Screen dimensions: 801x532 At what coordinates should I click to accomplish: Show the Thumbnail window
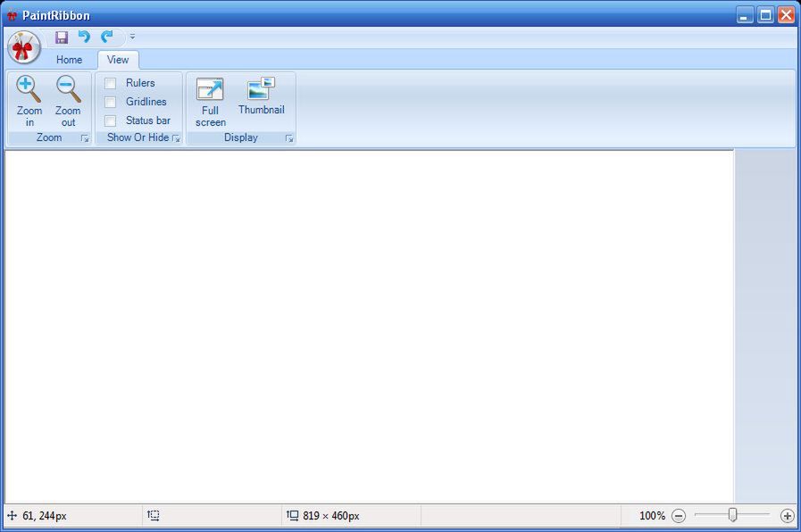pyautogui.click(x=261, y=96)
